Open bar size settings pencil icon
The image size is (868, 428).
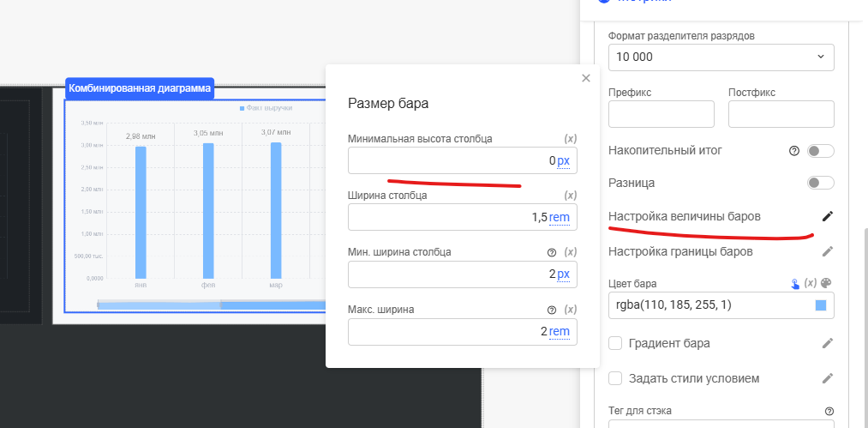[x=827, y=216]
